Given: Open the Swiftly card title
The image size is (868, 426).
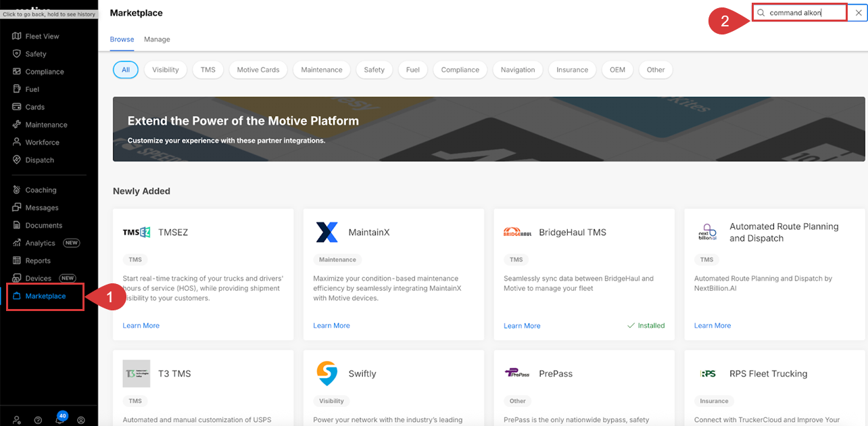Looking at the screenshot, I should click(x=362, y=373).
